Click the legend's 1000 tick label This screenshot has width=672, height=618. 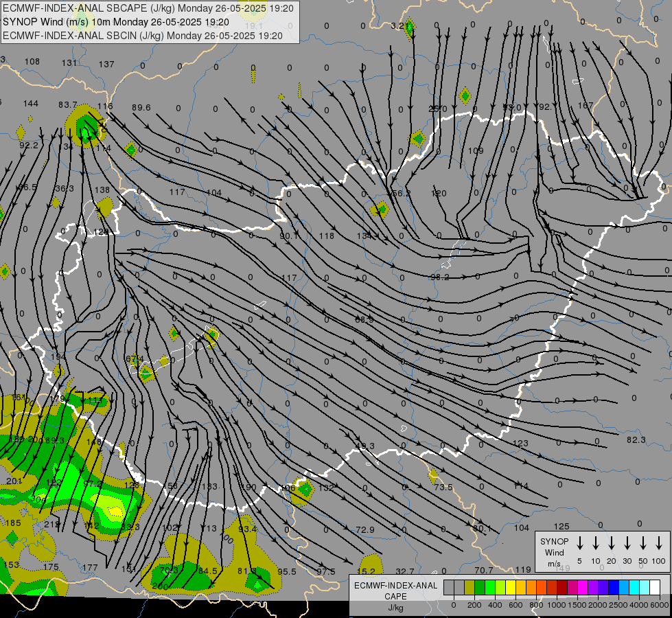(556, 605)
